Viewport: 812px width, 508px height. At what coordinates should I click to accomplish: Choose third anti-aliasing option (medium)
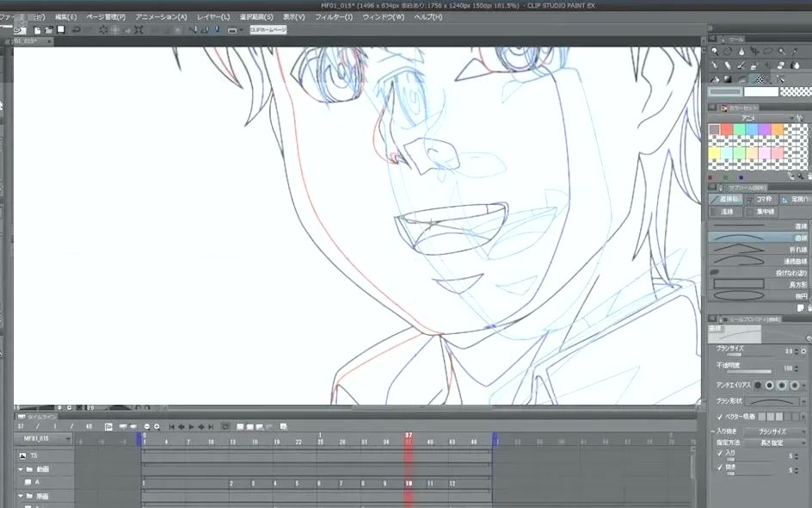click(781, 385)
